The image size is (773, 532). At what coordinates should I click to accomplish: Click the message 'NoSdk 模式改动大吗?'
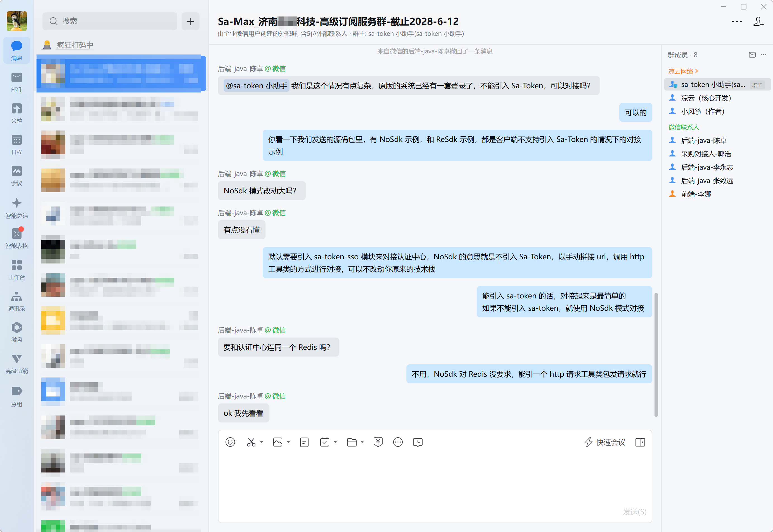tap(262, 191)
